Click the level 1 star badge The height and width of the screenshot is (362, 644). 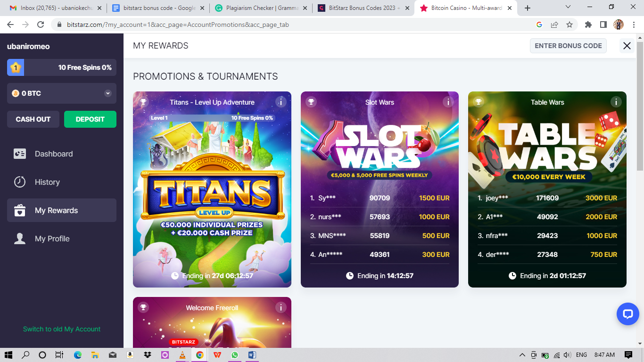coord(16,67)
